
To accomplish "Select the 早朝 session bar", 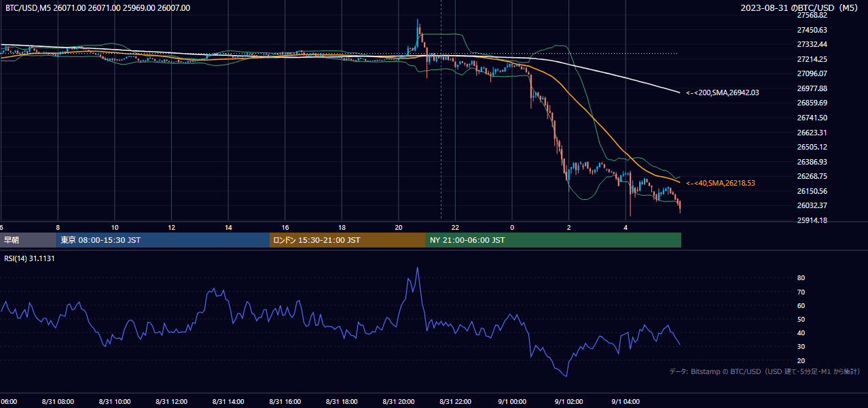I will click(28, 240).
